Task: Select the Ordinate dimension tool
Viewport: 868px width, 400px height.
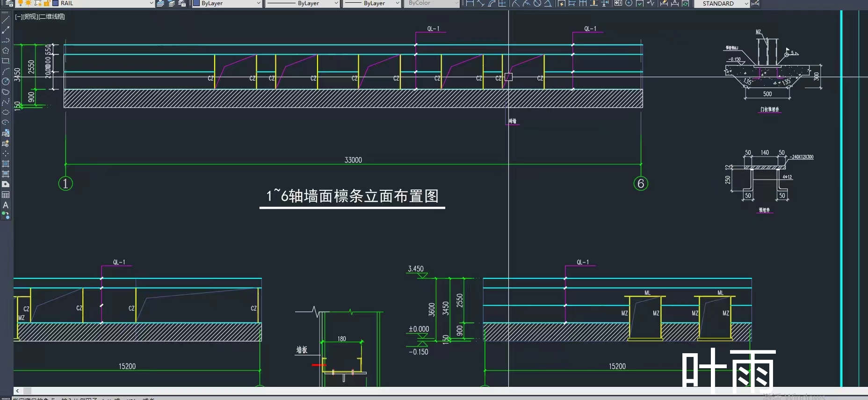Action: pos(502,3)
